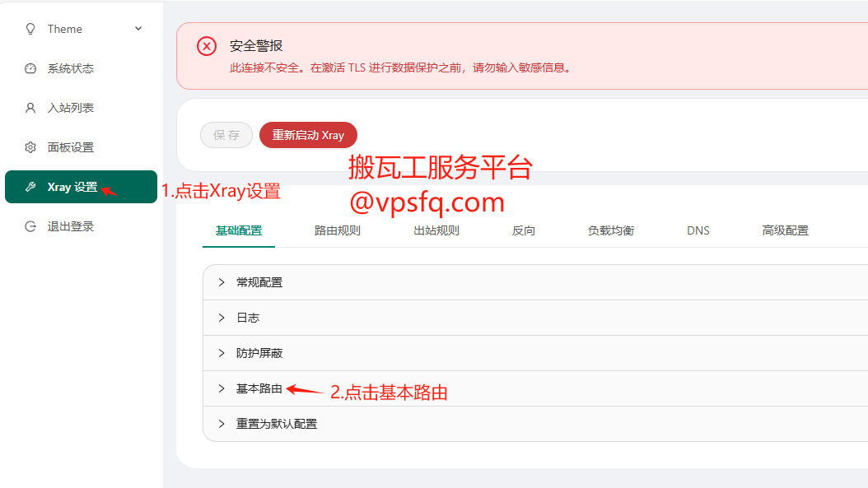Click the red security alert X icon
This screenshot has width=868, height=488.
207,46
